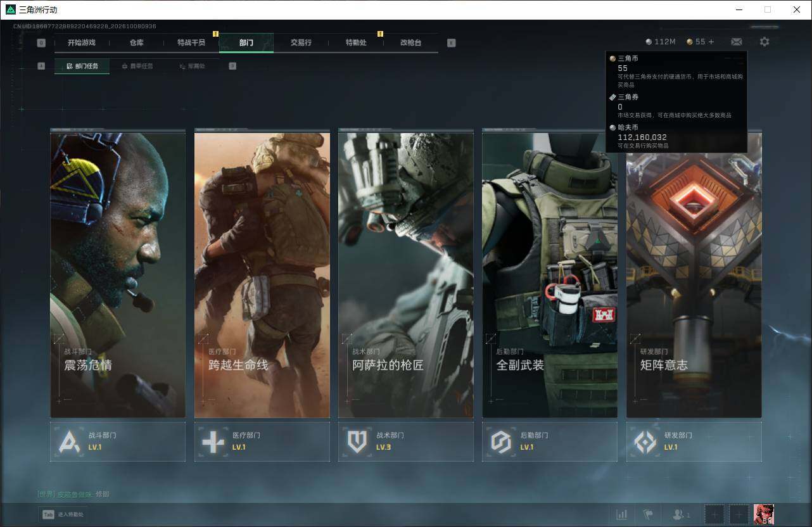Click the CN UID text at top

pos(85,27)
